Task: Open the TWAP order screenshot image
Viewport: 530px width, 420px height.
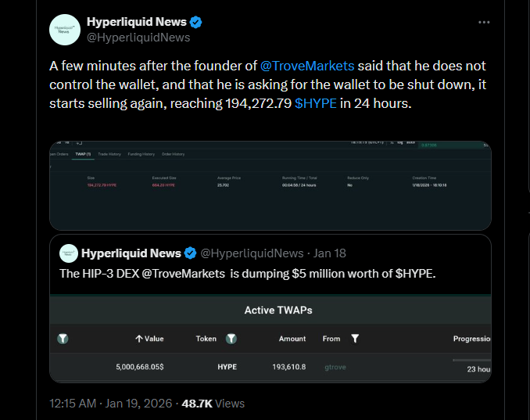Action: pos(270,185)
